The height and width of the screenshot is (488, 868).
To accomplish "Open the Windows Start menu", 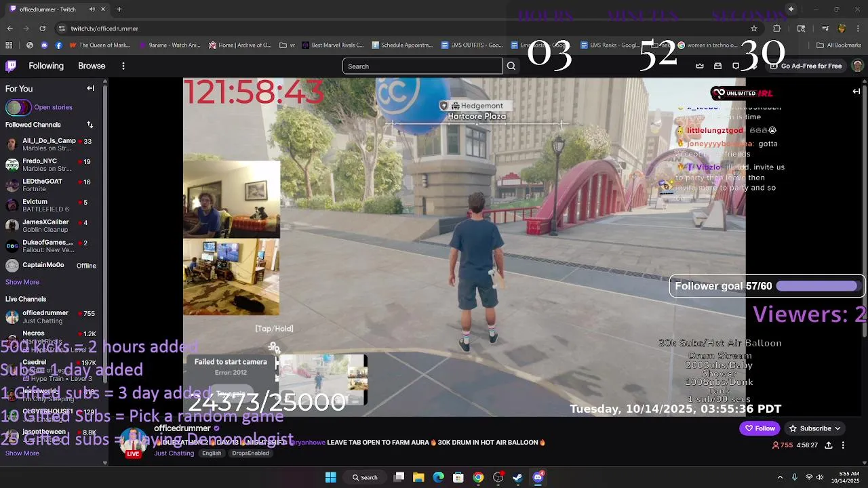I will point(330,477).
